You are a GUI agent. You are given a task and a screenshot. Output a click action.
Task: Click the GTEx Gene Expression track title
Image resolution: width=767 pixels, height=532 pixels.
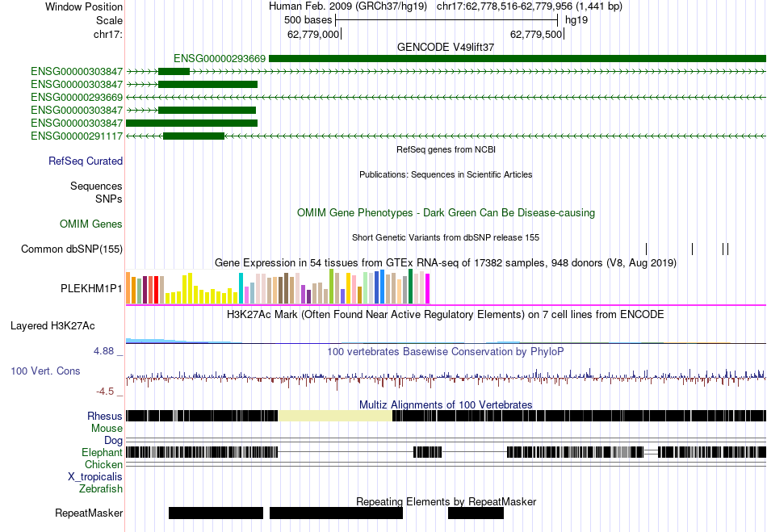tap(446, 263)
